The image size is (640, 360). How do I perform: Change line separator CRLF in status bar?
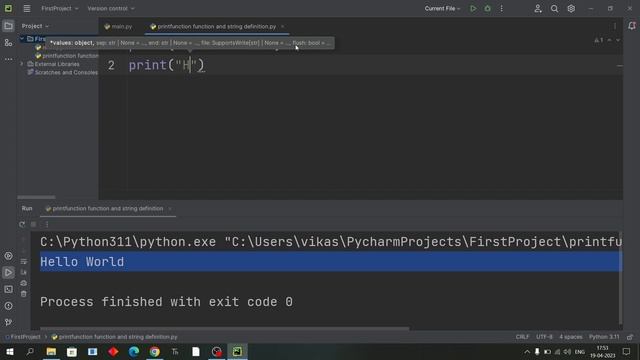[522, 337]
